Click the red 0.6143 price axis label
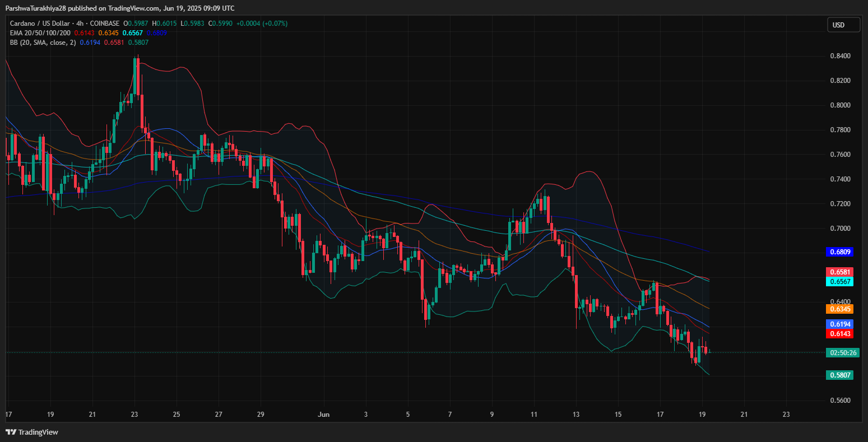 (839, 334)
